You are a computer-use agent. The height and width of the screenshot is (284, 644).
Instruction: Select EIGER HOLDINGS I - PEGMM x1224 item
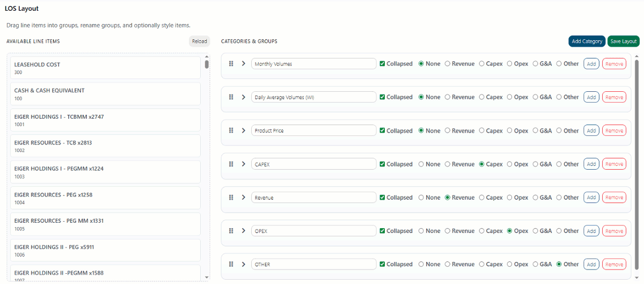click(105, 172)
